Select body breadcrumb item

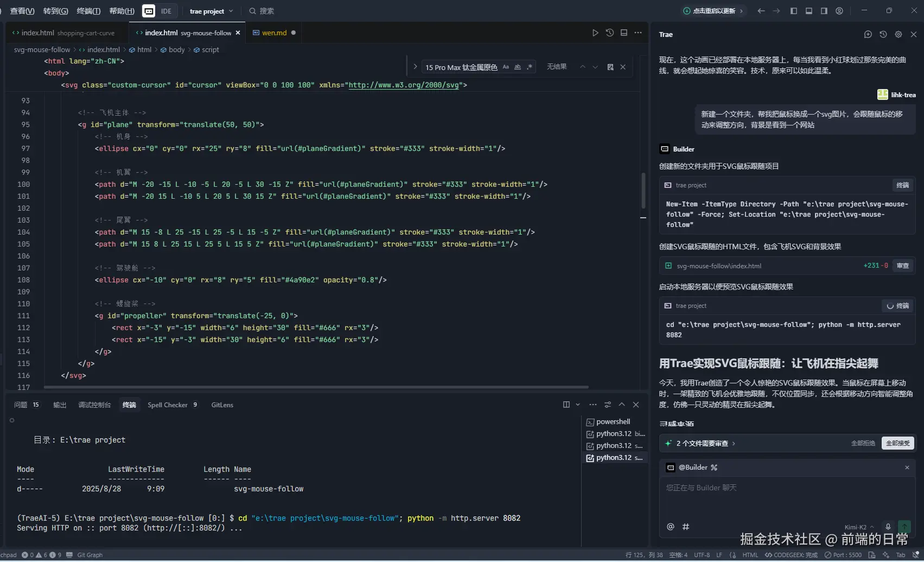coord(173,49)
